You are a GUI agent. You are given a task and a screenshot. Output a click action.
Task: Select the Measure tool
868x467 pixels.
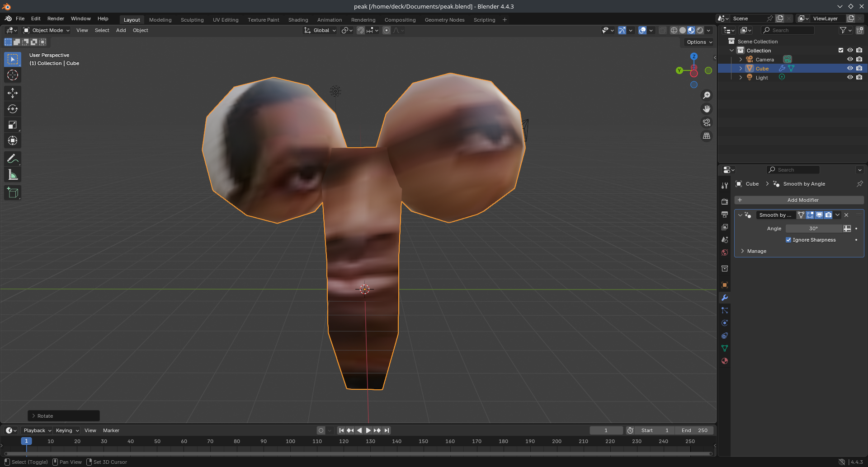tap(13, 175)
